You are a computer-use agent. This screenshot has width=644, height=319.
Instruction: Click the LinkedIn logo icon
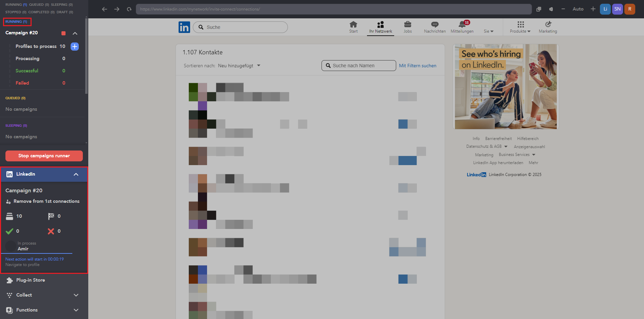coord(184,27)
